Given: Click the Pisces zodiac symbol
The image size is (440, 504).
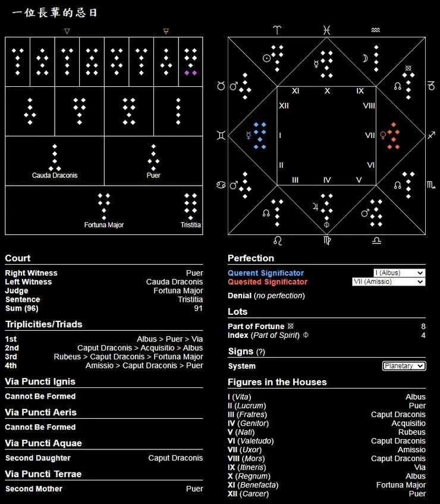Looking at the screenshot, I should [x=326, y=30].
